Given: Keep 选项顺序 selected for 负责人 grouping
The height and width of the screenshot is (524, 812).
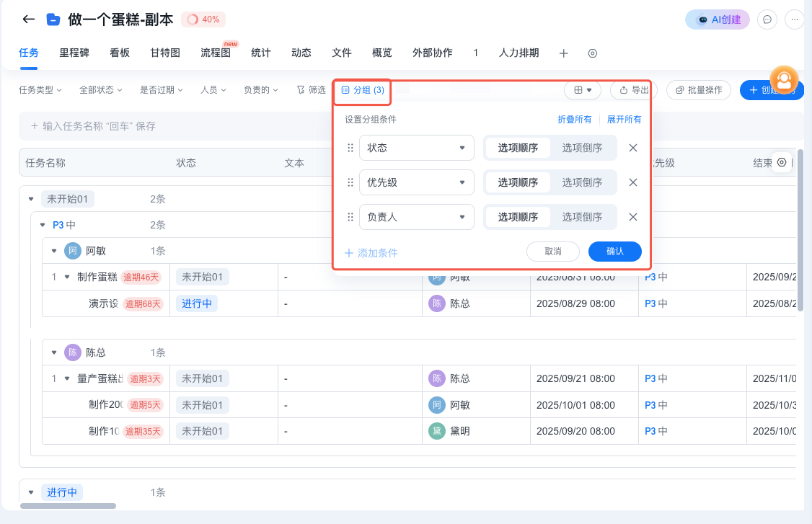Looking at the screenshot, I should point(517,216).
